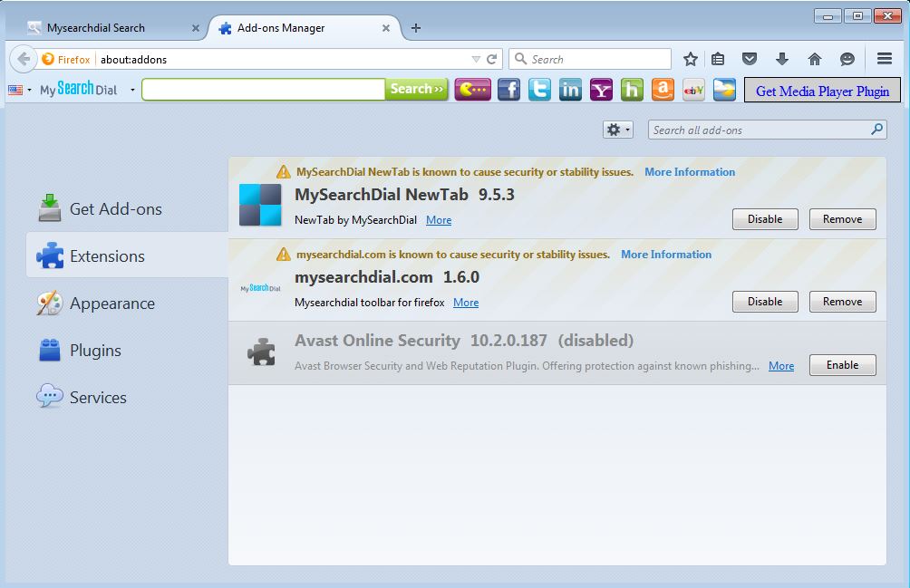910x588 pixels.
Task: Open Twitter from the MySearchDial toolbar
Action: tap(539, 90)
